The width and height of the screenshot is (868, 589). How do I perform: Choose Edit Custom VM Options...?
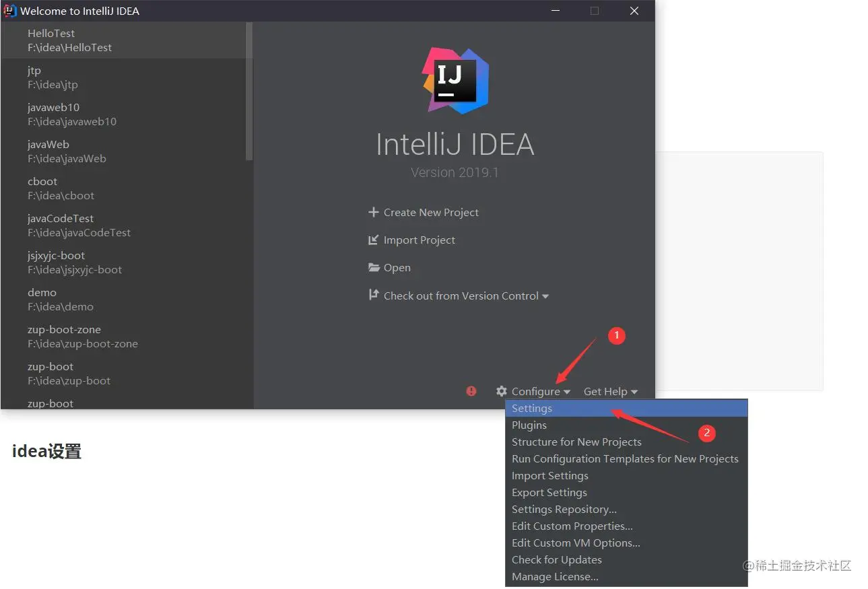click(x=626, y=543)
